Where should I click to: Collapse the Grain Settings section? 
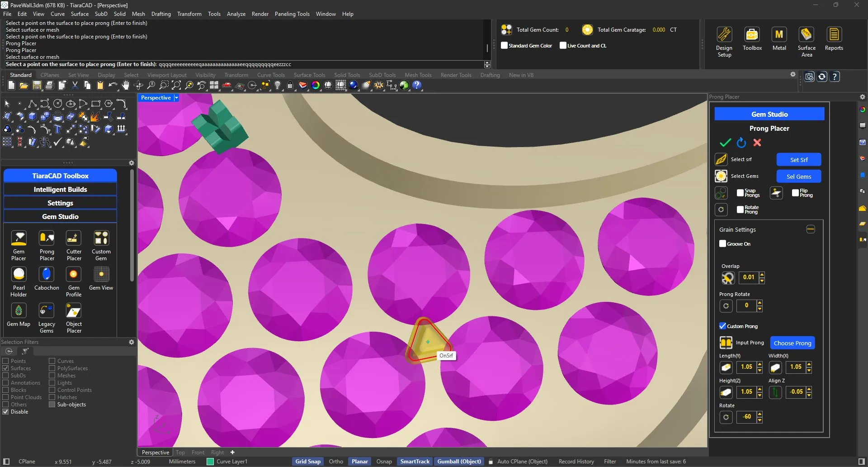coord(811,229)
